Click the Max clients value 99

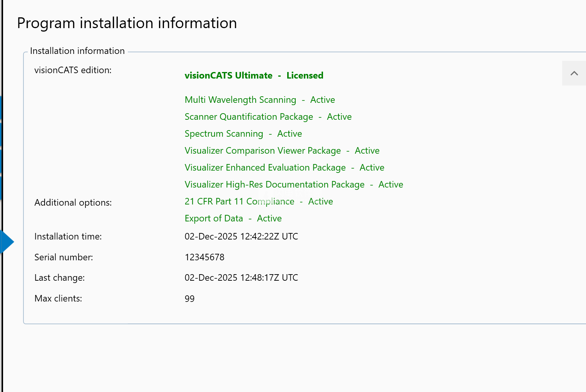[x=189, y=299]
